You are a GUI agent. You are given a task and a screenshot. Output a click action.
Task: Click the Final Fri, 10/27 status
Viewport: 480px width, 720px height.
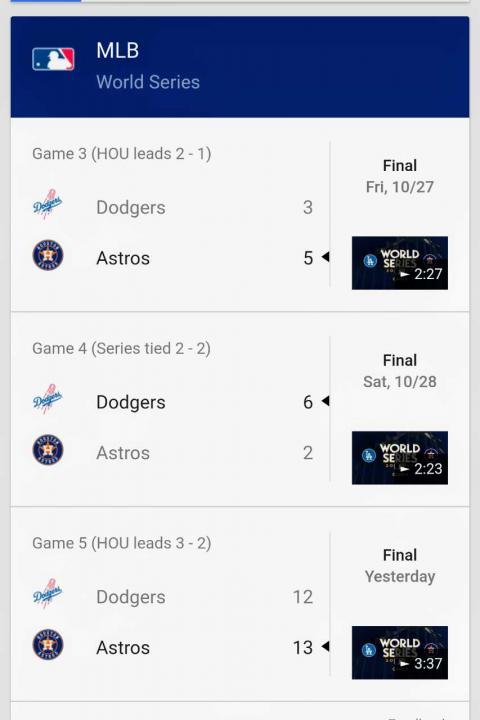coord(400,176)
